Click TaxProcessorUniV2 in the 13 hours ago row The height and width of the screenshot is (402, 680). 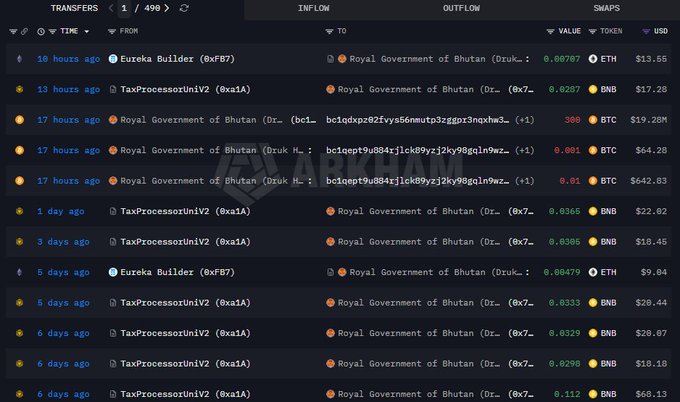point(185,89)
